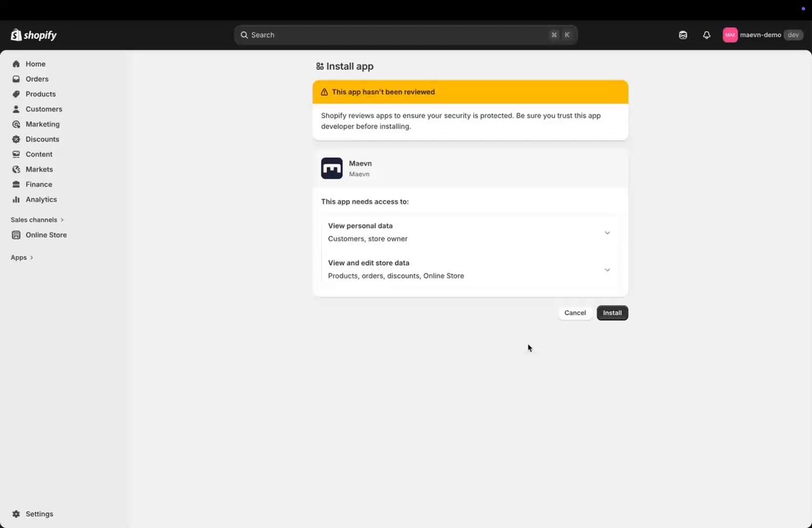
Task: Select the Marketing target icon
Action: point(16,124)
